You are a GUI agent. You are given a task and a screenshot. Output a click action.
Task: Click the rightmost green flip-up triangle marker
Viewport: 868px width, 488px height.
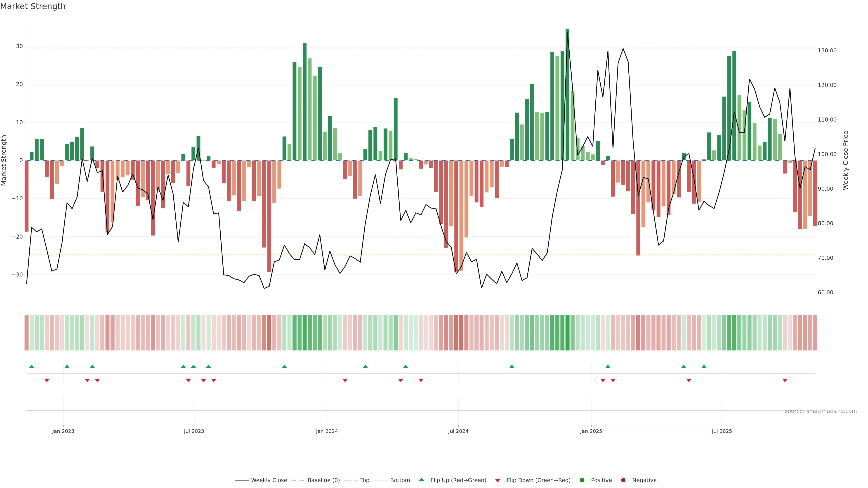(x=704, y=366)
